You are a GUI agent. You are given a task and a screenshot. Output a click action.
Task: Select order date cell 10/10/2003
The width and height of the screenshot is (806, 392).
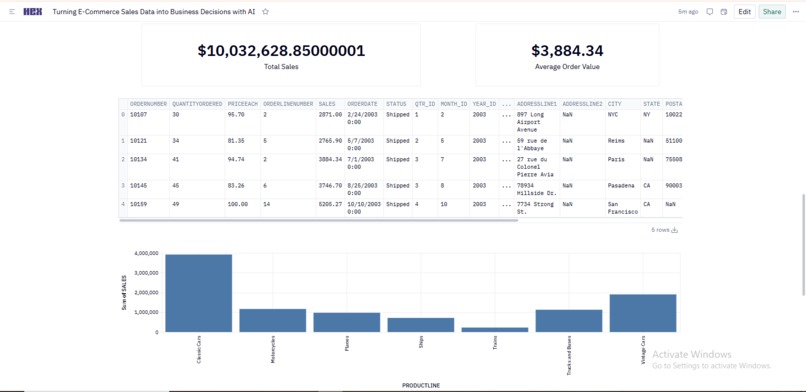tap(364, 208)
